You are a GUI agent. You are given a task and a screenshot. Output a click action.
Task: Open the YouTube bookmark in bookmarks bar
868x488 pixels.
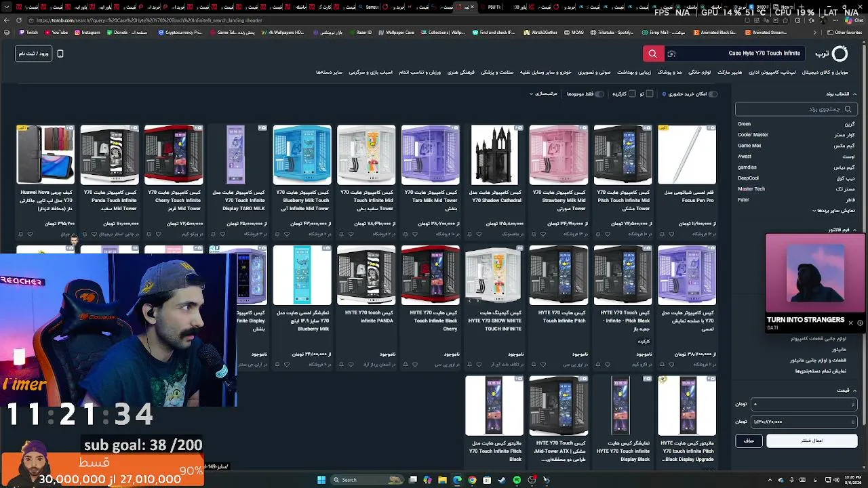click(x=56, y=33)
